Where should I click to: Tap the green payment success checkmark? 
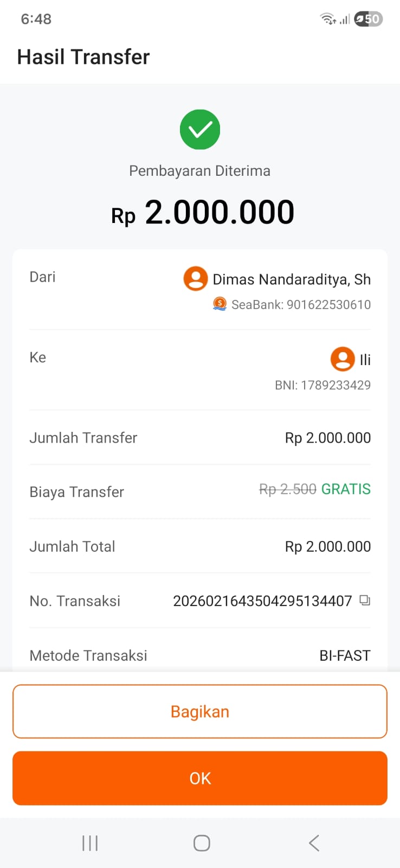coord(200,130)
